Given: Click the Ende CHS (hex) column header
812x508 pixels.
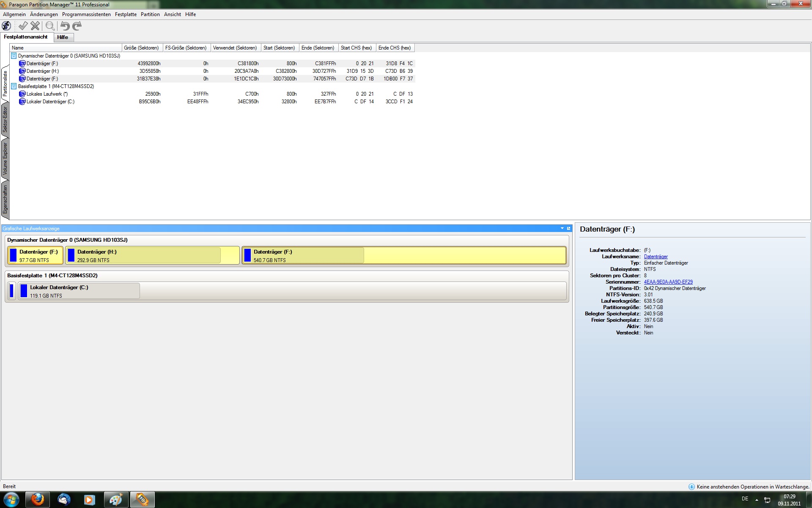Looking at the screenshot, I should (395, 48).
